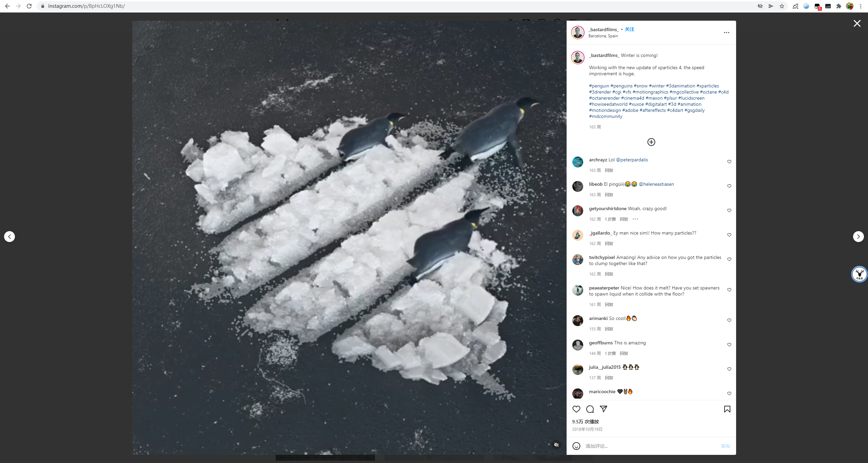Open the browser extensions puzzle icon
This screenshot has width=868, height=463.
[839, 6]
